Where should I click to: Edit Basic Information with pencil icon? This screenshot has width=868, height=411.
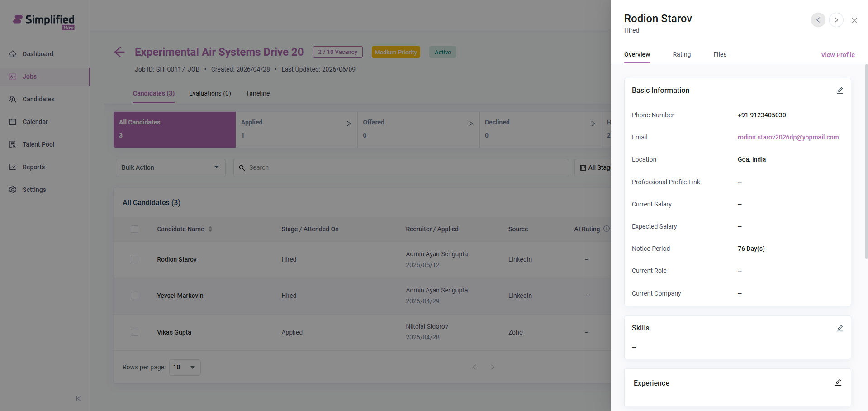point(840,91)
